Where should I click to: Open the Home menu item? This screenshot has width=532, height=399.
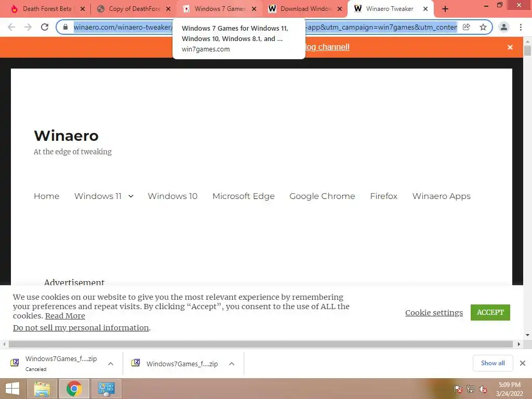46,196
